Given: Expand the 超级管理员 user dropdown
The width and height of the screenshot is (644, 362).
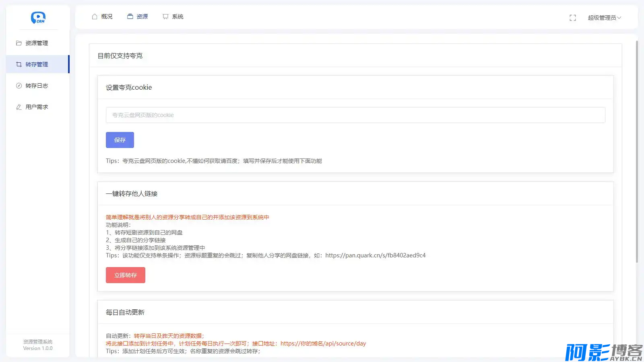Looking at the screenshot, I should point(604,18).
